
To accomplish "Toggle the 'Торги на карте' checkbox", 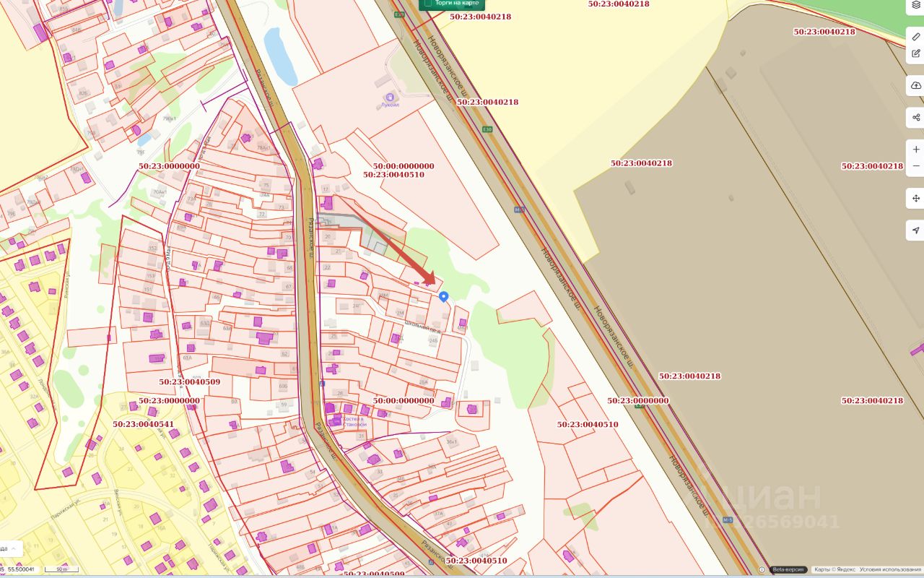I will point(427,3).
